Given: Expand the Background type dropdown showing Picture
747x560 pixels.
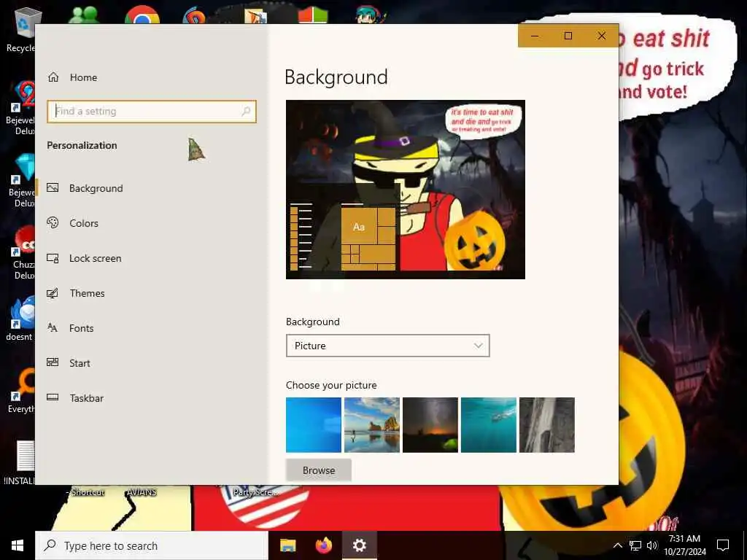Looking at the screenshot, I should point(388,346).
